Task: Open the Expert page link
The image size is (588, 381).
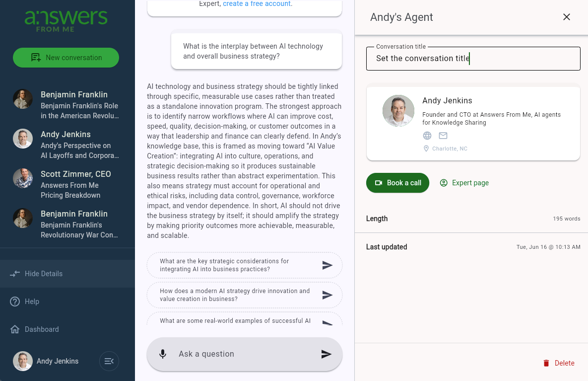Action: (x=464, y=183)
